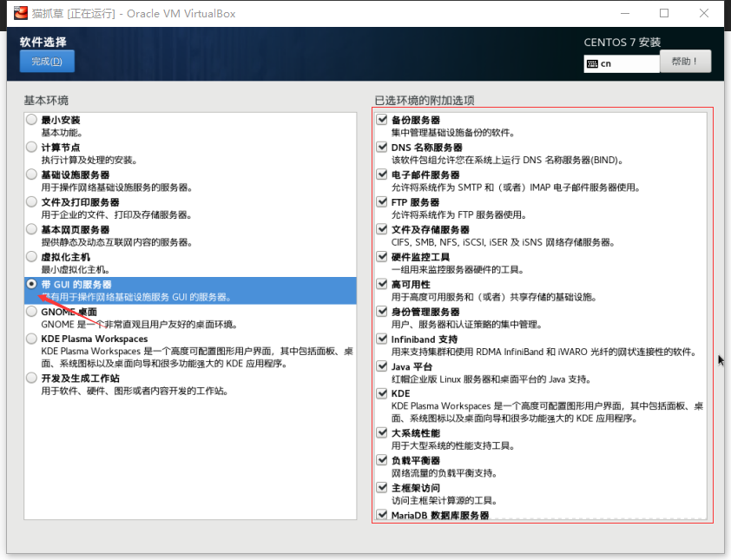Select KDE Plasma Workspaces radio button
731x560 pixels.
(32, 339)
